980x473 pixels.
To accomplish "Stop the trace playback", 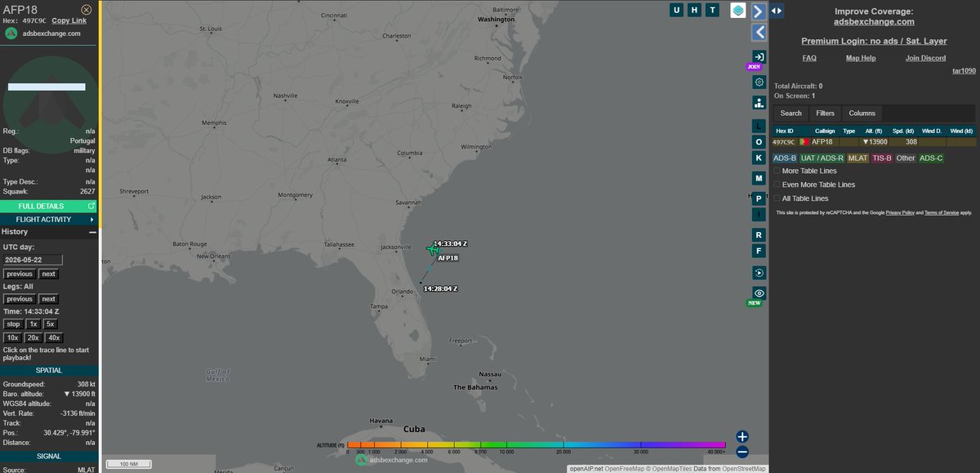I will (x=13, y=324).
